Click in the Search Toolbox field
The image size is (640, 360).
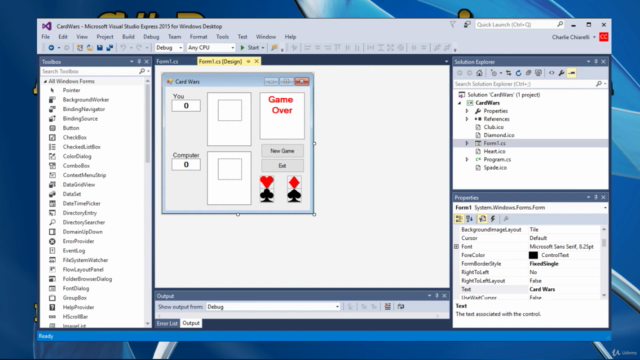click(x=90, y=71)
